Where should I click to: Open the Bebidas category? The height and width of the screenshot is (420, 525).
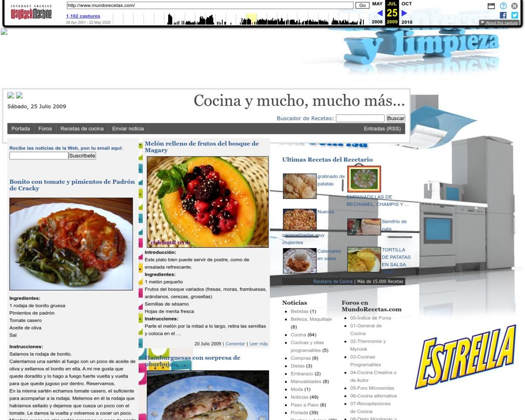(299, 311)
